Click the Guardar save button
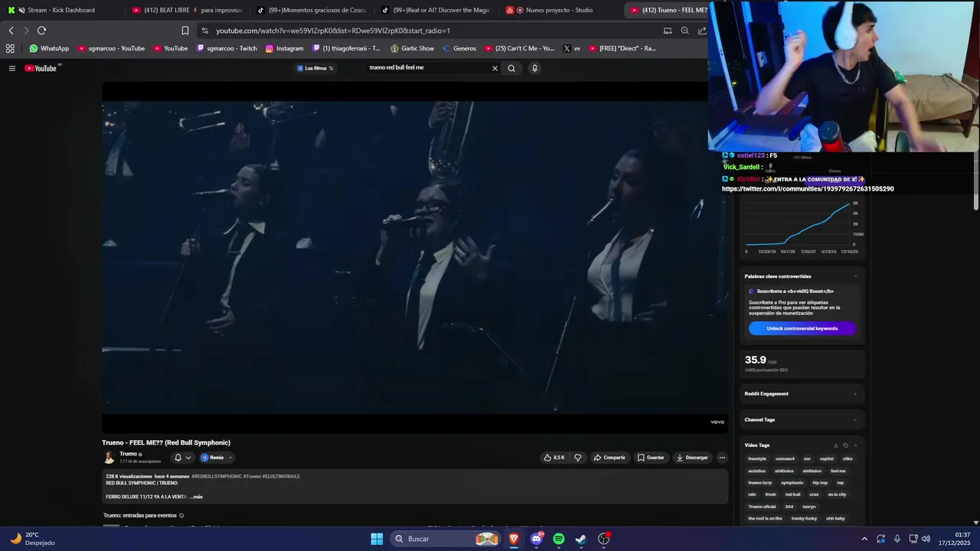Viewport: 980px width, 551px height. coord(651,458)
